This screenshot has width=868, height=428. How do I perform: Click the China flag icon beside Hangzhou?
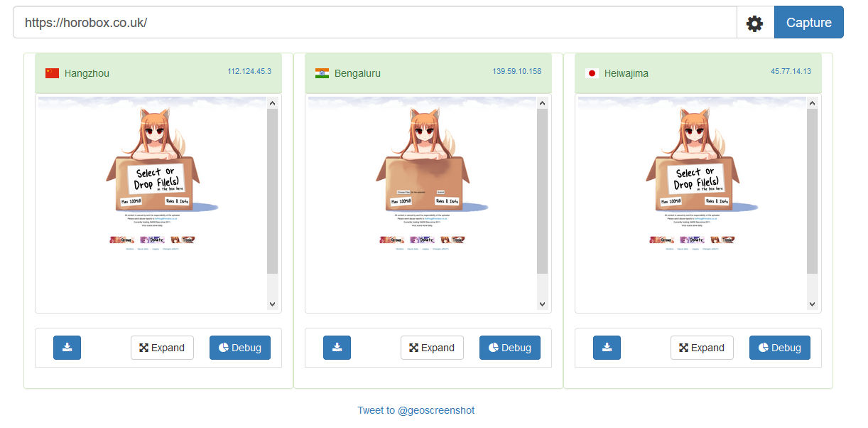pos(53,73)
